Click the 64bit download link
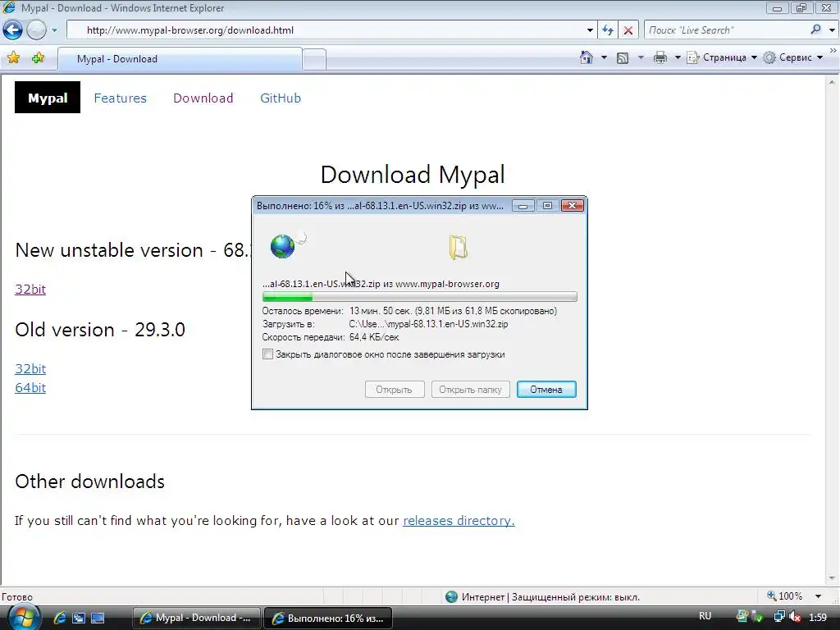The image size is (840, 630). 30,388
